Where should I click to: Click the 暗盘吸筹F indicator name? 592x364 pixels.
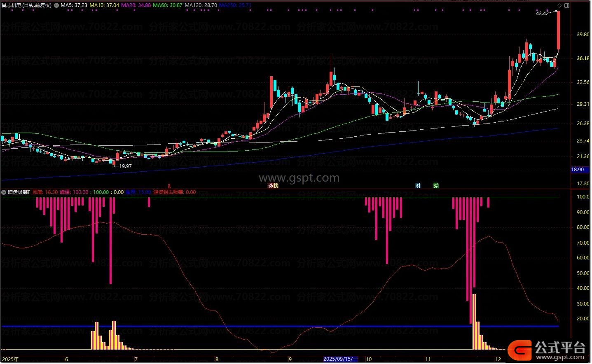coord(19,192)
